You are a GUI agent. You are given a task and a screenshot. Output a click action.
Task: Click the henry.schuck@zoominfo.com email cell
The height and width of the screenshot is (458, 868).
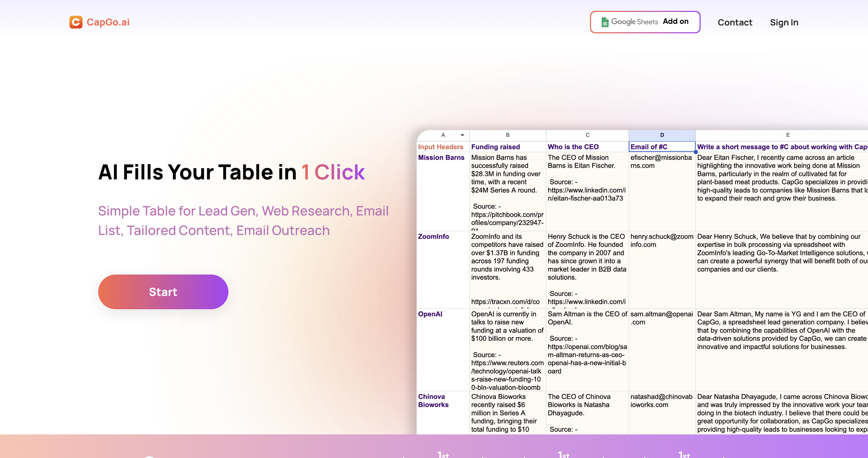coord(662,269)
